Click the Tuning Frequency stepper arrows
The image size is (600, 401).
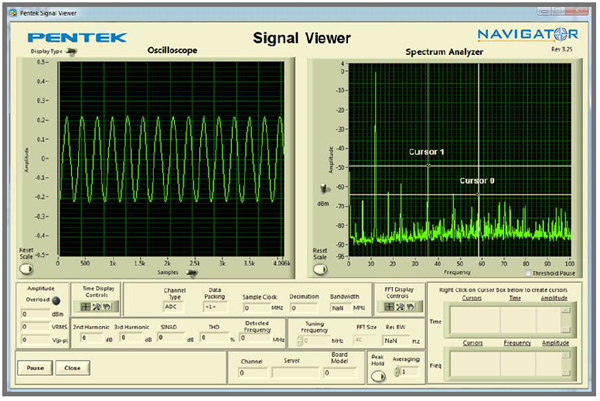tap(300, 341)
